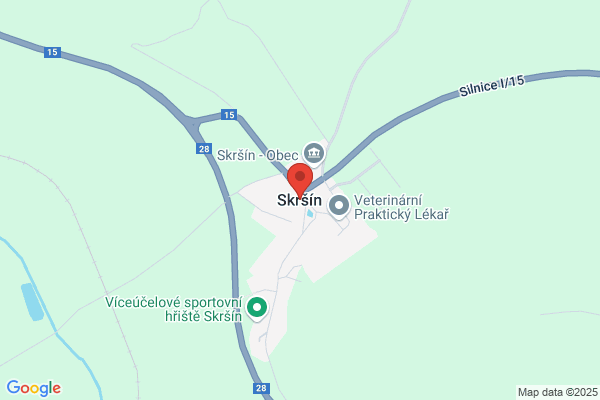Open the Skršín - Obec municipality icon
The width and height of the screenshot is (600, 400).
click(x=314, y=153)
